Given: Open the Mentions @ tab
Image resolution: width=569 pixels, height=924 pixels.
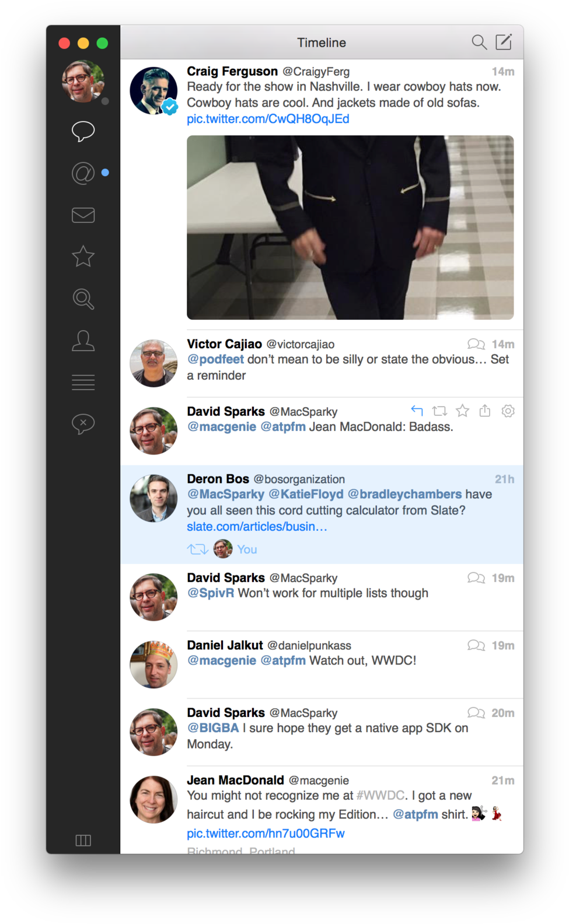Looking at the screenshot, I should [x=83, y=173].
